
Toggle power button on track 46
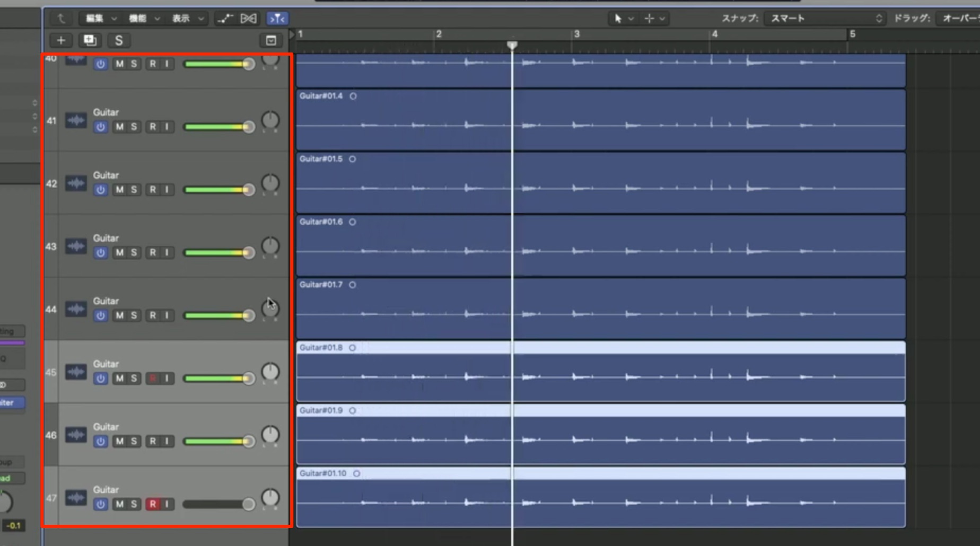click(x=101, y=442)
